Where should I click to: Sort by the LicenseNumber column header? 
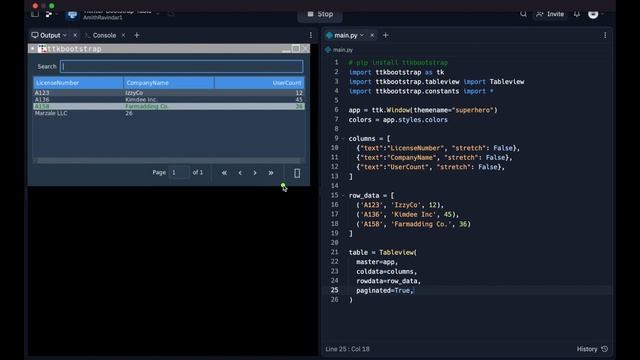(x=78, y=83)
